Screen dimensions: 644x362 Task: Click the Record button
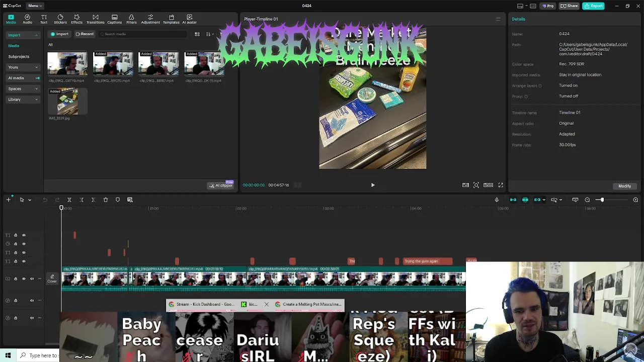point(85,34)
